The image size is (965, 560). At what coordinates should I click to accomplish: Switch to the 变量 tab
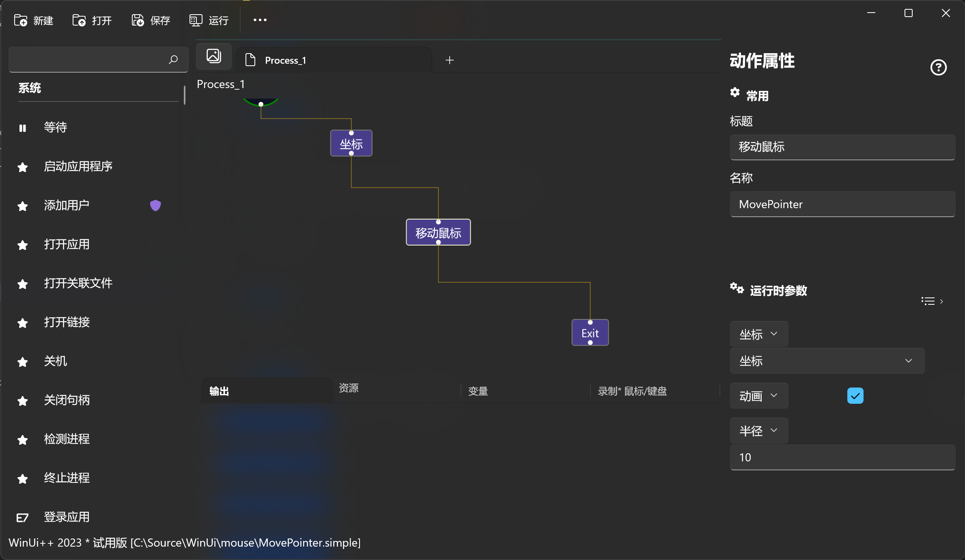coord(478,391)
